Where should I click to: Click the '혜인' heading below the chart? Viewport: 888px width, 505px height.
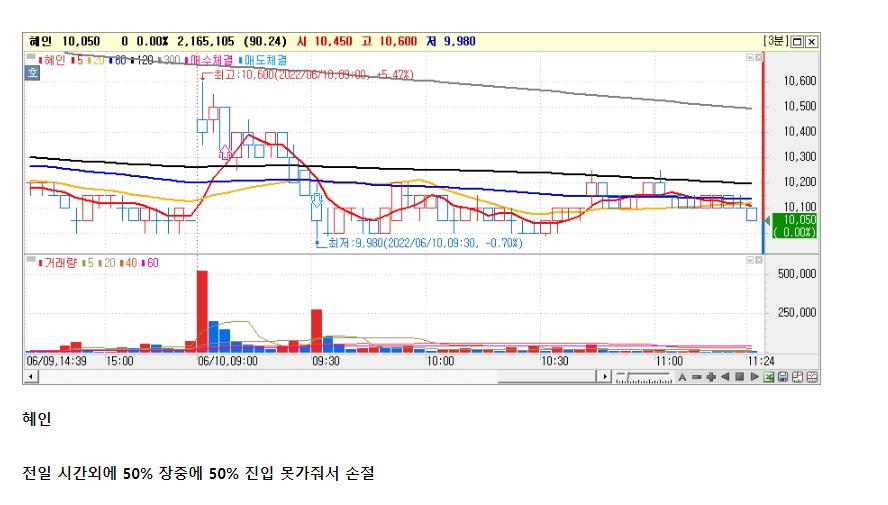point(37,419)
